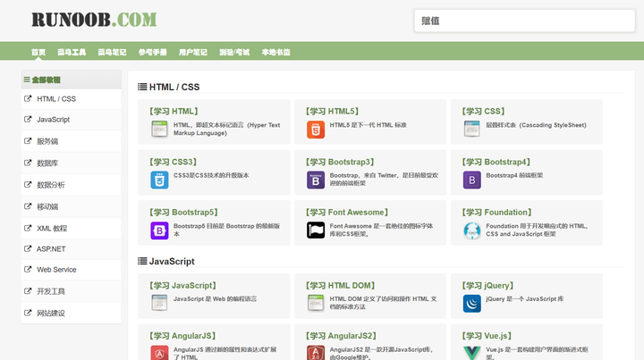Open the 【学习 Bootstrap3】 tutorial title
The image size is (644, 360).
[x=340, y=162]
